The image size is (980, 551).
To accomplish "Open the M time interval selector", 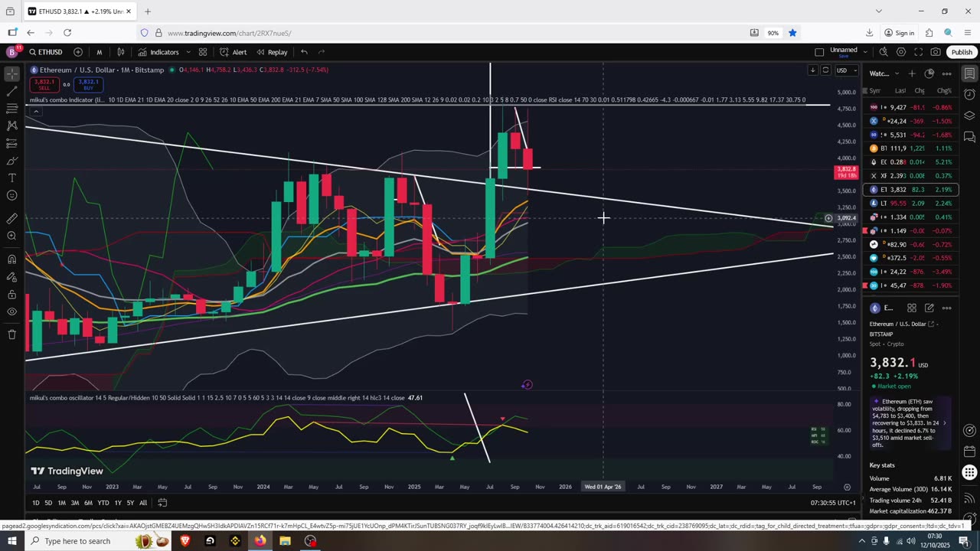I will coord(99,52).
